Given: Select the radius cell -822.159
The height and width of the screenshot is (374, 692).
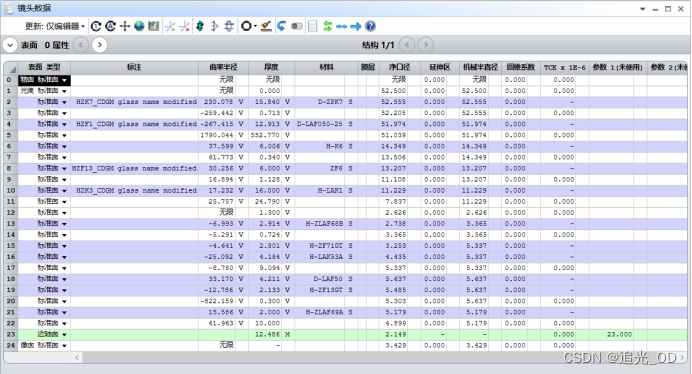Looking at the screenshot, I should [x=217, y=301].
